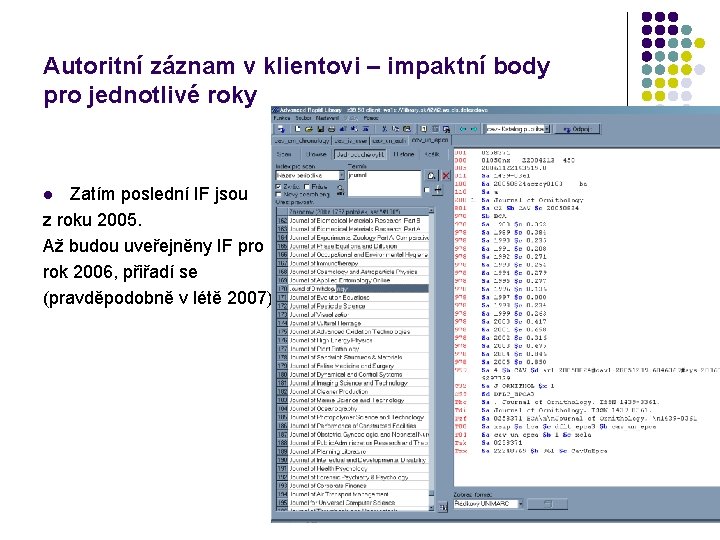Select the Browse sub-tab

click(316, 154)
